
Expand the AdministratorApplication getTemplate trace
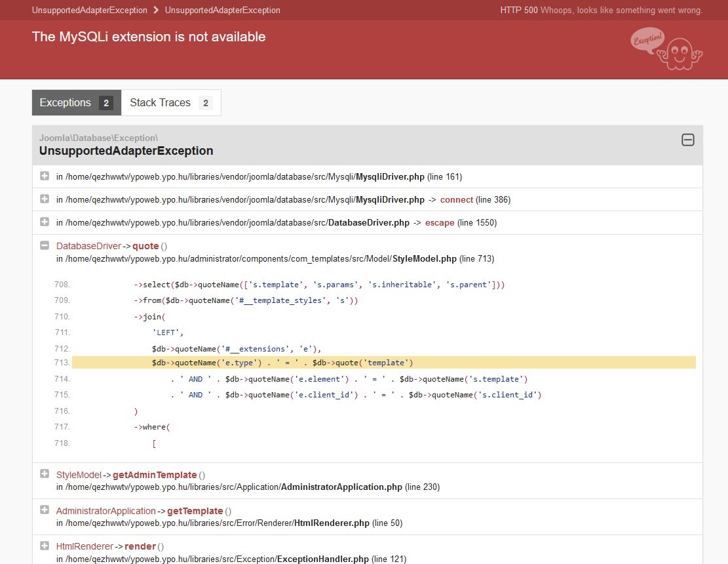(x=45, y=510)
